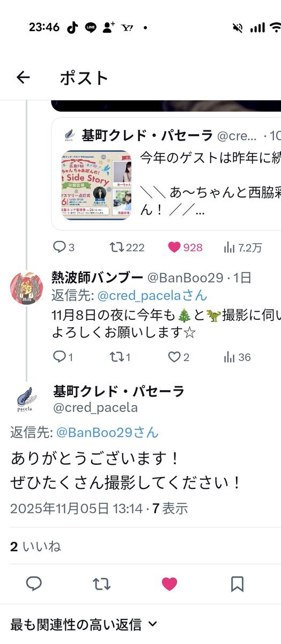
Task: Open 熱波師バンブー profile avatar
Action: (x=27, y=289)
